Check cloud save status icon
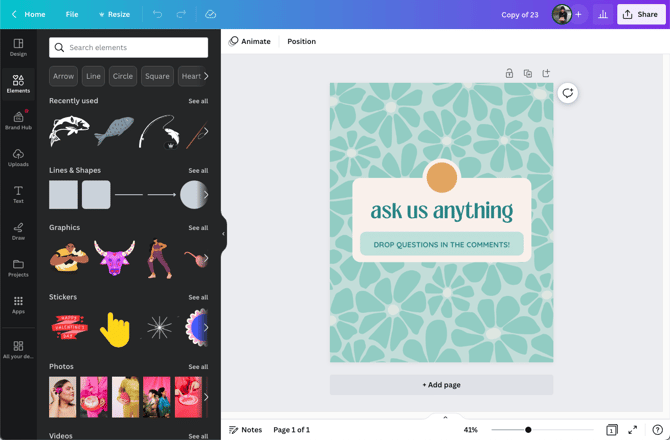Screen dimensions: 670x440 click(210, 14)
